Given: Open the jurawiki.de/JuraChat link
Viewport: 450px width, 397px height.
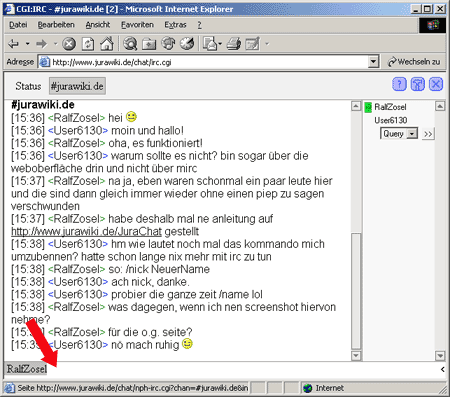Looking at the screenshot, I should tap(86, 231).
